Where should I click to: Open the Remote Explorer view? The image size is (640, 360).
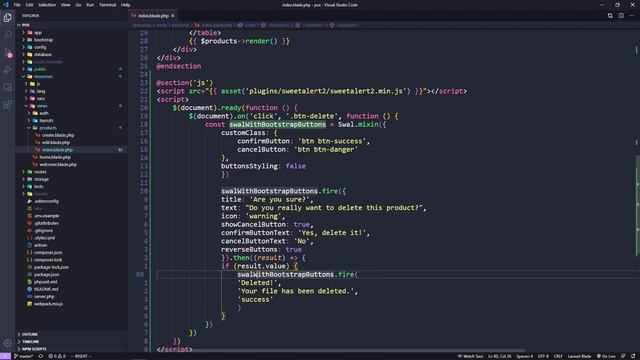pos(7,87)
